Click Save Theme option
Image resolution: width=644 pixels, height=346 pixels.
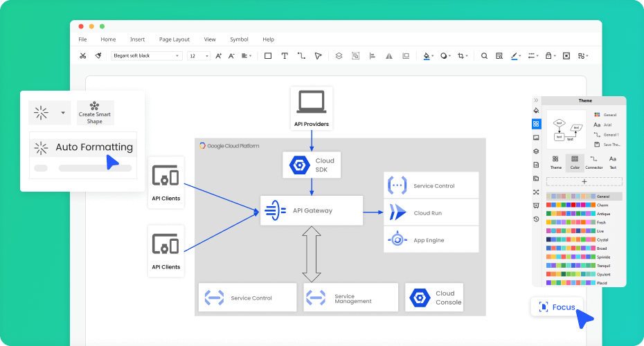click(x=607, y=145)
